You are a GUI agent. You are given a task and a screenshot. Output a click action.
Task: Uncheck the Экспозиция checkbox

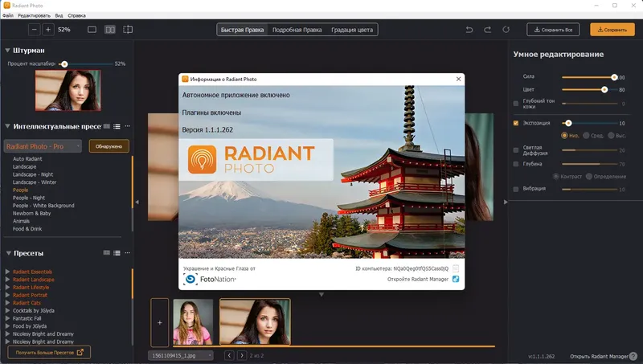(516, 123)
